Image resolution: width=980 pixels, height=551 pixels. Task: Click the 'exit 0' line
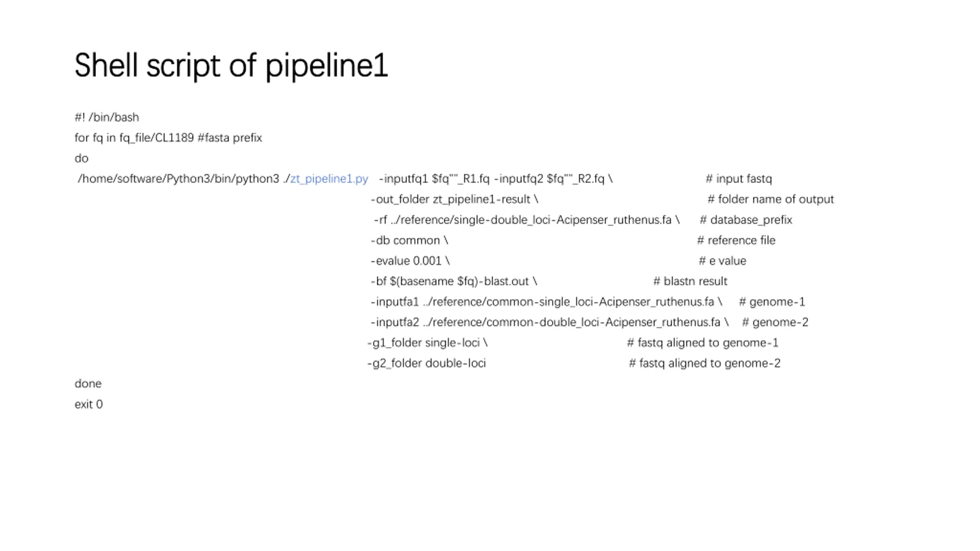pos(89,404)
